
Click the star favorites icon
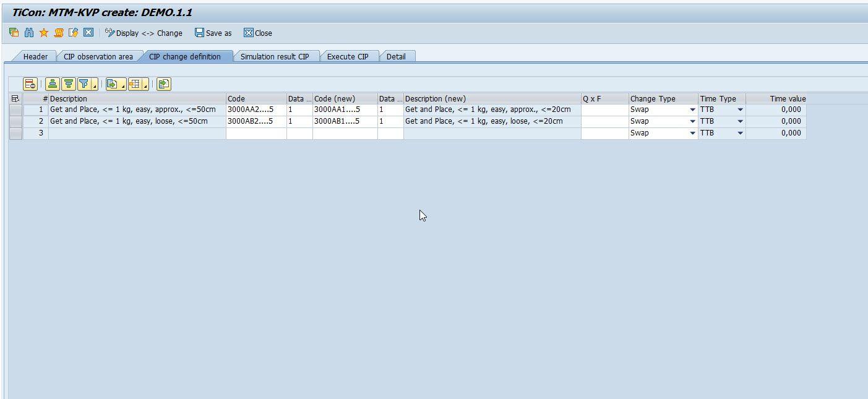[x=43, y=33]
